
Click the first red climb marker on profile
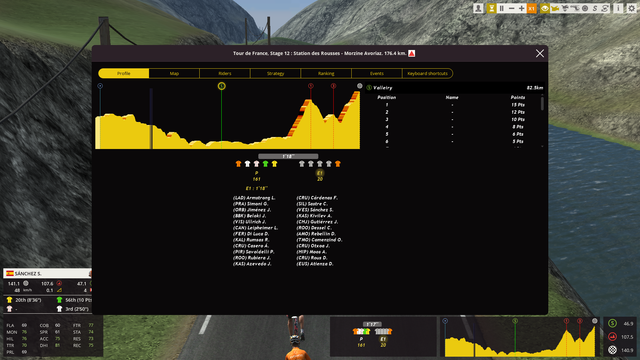pos(311,86)
